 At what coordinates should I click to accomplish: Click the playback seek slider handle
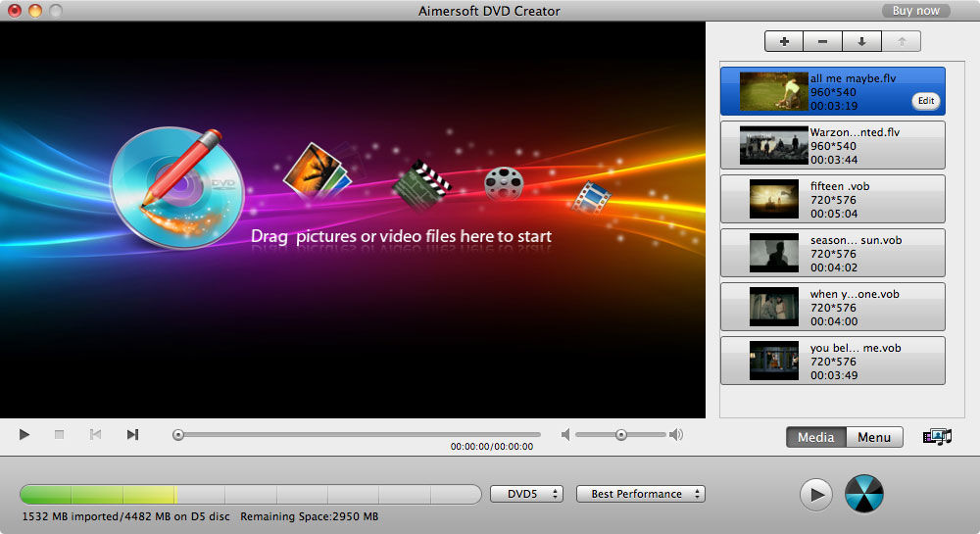(178, 435)
